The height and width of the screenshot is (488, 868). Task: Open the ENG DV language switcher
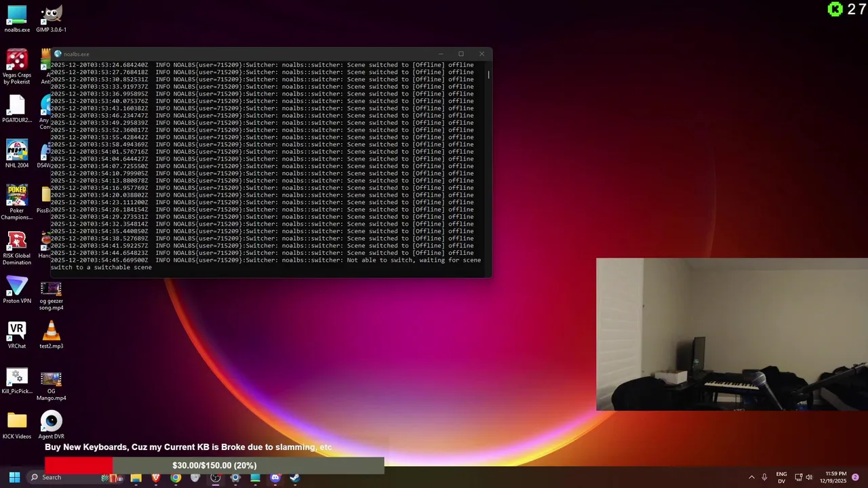tap(781, 477)
